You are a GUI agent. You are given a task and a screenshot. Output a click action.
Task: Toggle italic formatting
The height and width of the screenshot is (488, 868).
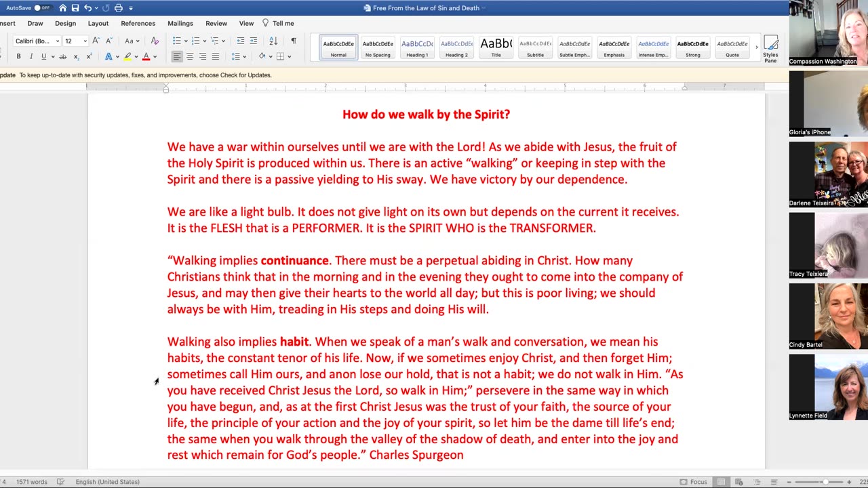[x=31, y=56]
